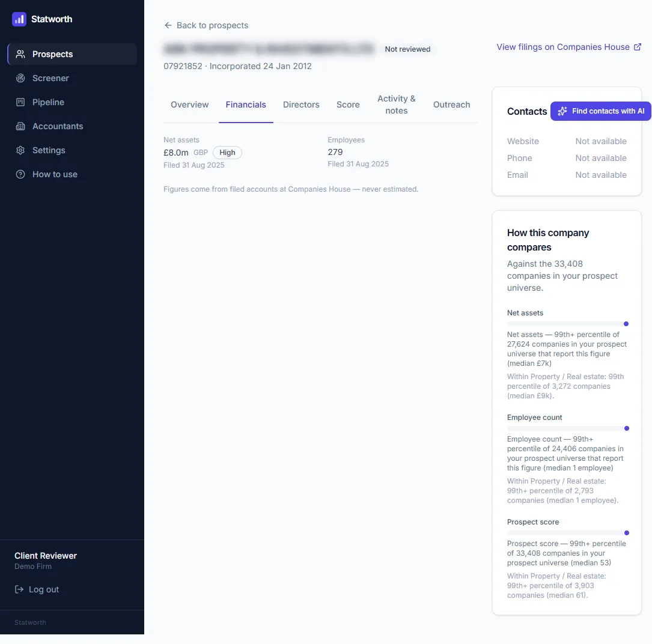Click the GBP currency label
652x644 pixels.
(201, 153)
